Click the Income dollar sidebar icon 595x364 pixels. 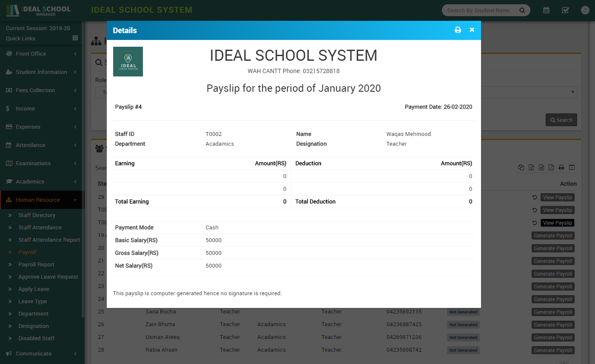tap(8, 109)
